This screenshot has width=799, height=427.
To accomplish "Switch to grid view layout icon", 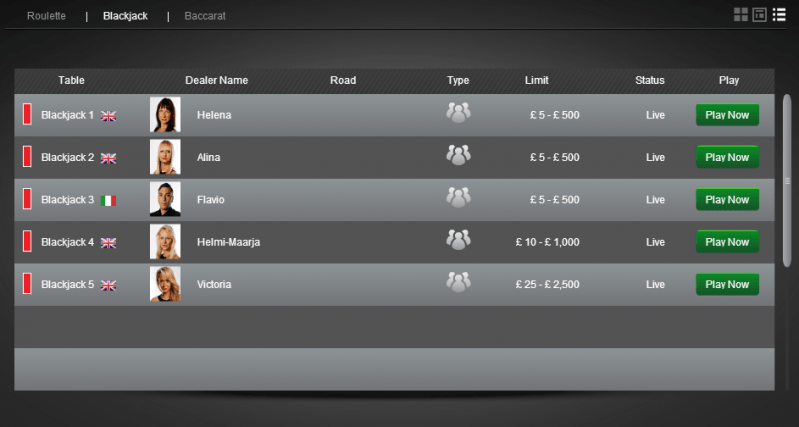I will [x=740, y=15].
